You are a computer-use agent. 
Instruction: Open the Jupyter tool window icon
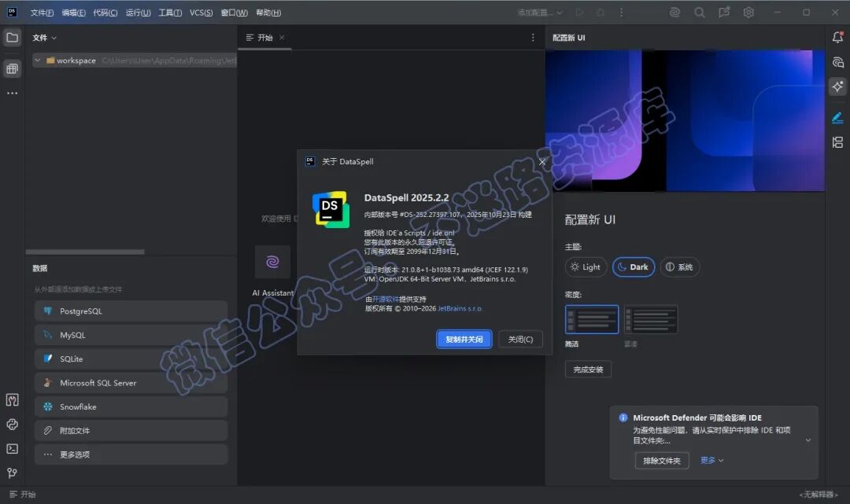[12, 400]
